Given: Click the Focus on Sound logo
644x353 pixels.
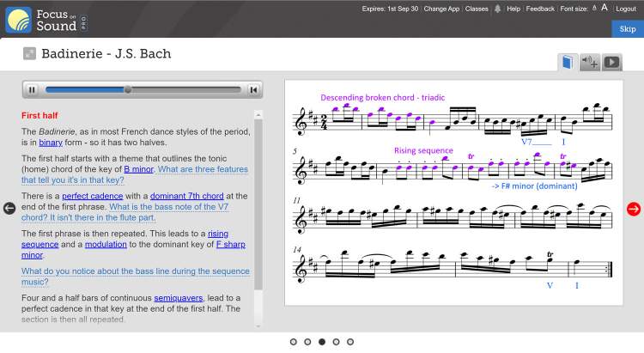Looking at the screenshot, I should [x=46, y=20].
